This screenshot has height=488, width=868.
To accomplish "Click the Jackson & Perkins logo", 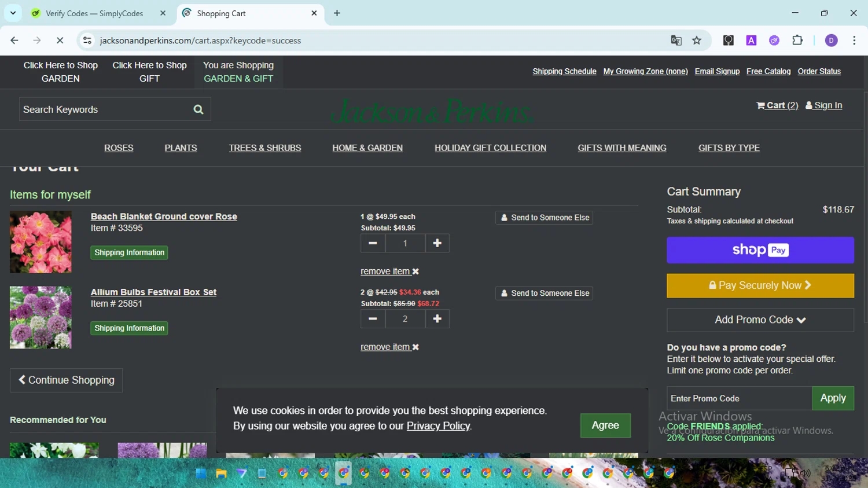I will tap(432, 111).
